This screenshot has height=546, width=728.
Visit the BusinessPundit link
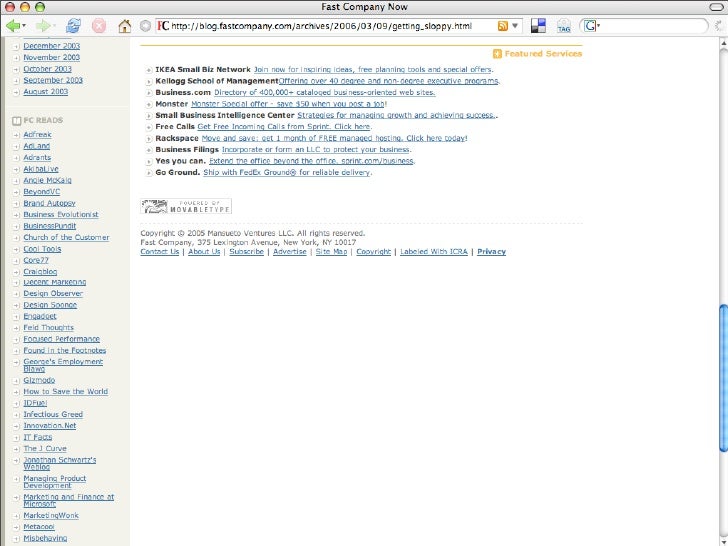click(50, 226)
